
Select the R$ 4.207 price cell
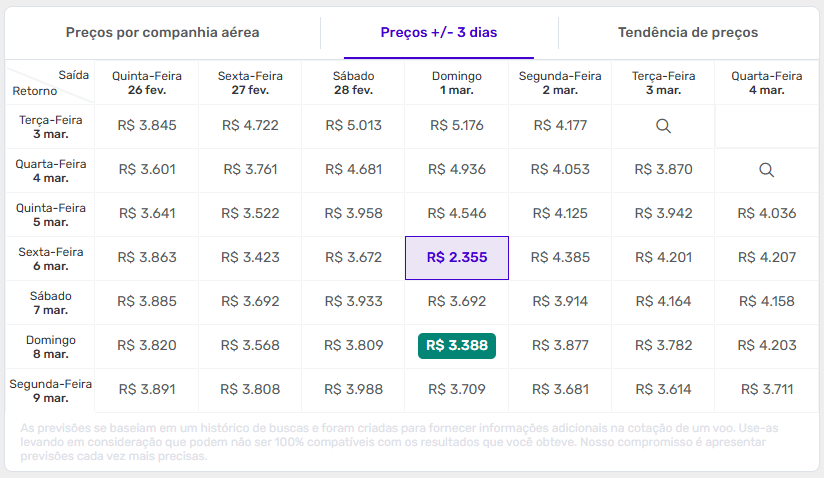tap(766, 258)
